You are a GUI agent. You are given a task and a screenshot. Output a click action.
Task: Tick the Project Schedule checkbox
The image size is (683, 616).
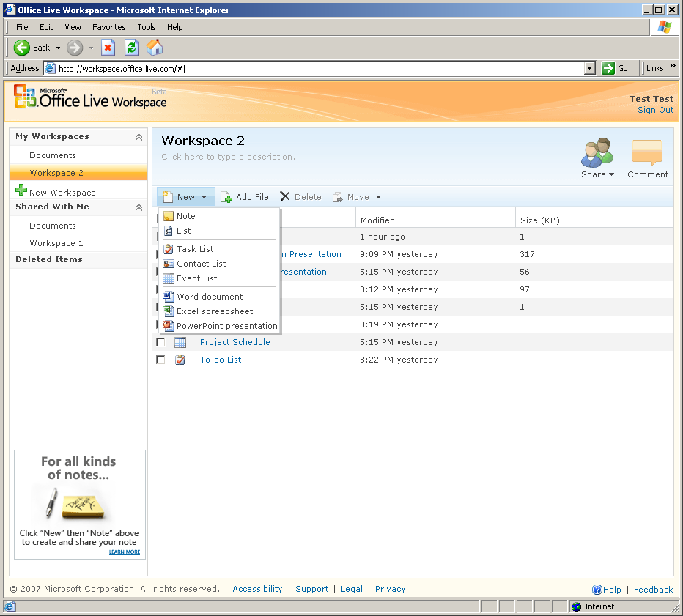pyautogui.click(x=160, y=342)
